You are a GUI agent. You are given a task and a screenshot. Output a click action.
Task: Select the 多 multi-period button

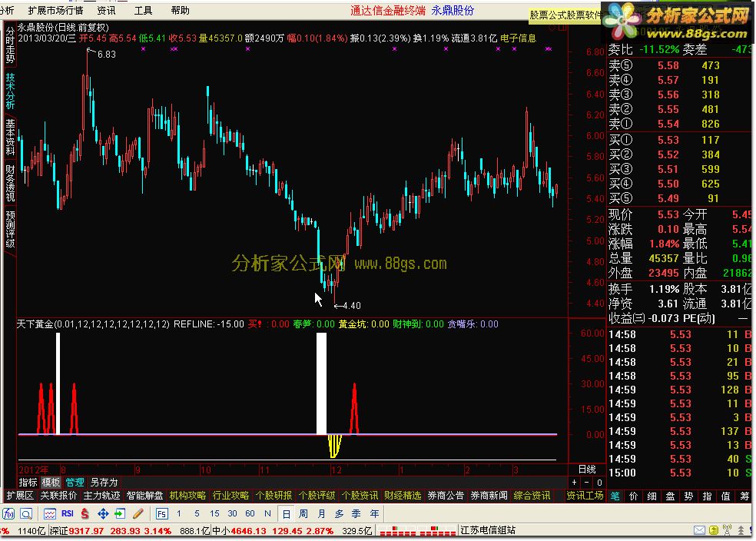pyautogui.click(x=339, y=514)
